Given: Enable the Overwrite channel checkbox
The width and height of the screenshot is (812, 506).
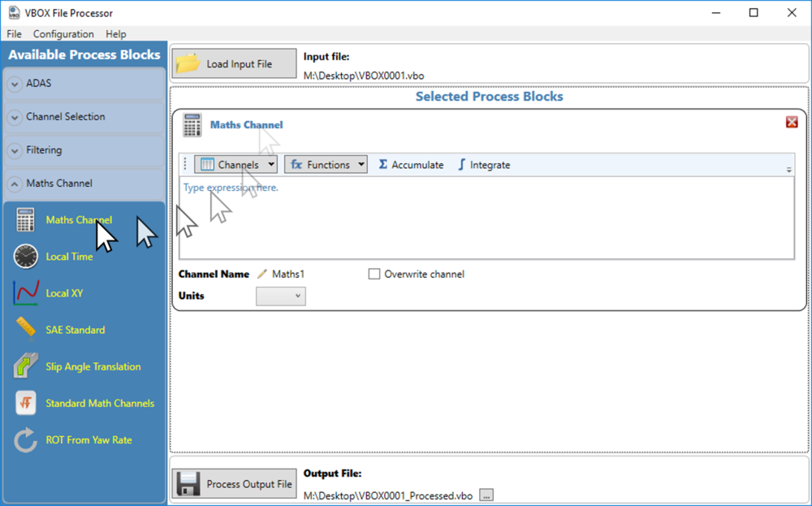Looking at the screenshot, I should [374, 274].
